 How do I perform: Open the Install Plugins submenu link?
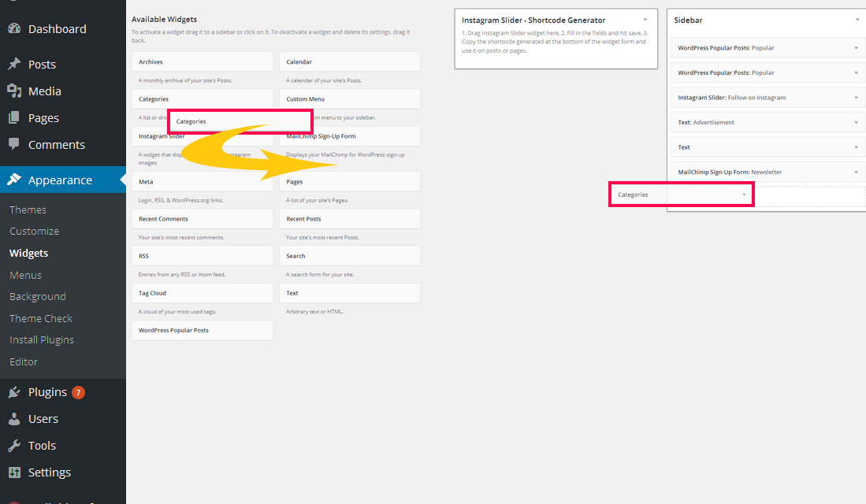(42, 340)
